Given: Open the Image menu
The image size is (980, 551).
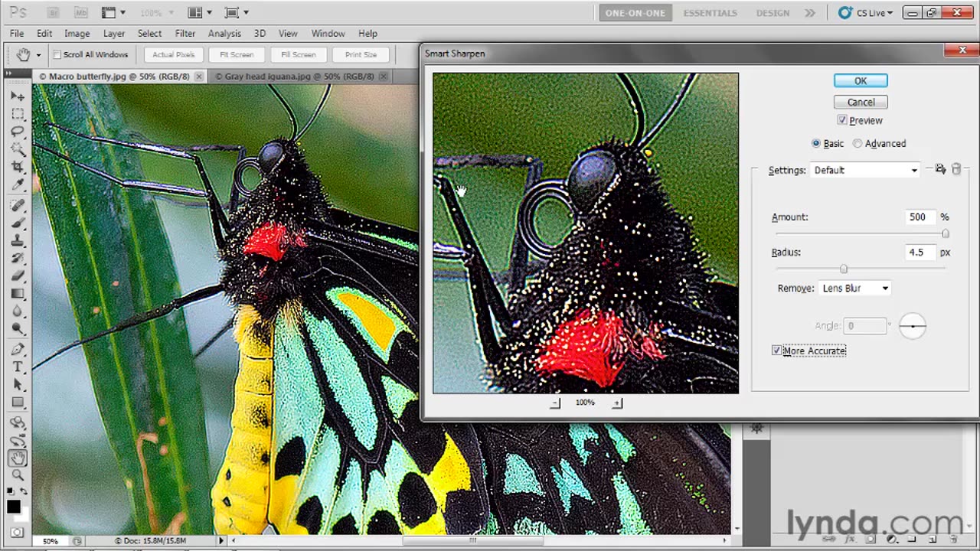Looking at the screenshot, I should coord(77,34).
